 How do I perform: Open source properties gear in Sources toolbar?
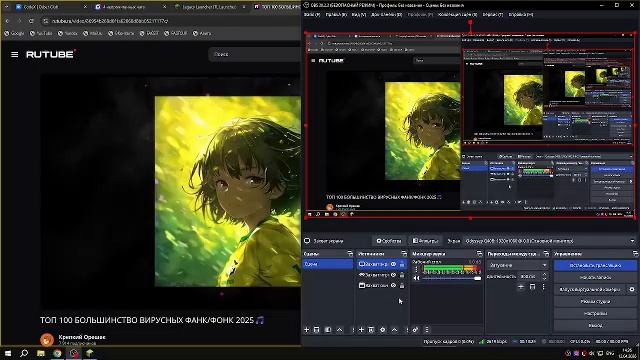pyautogui.click(x=382, y=329)
